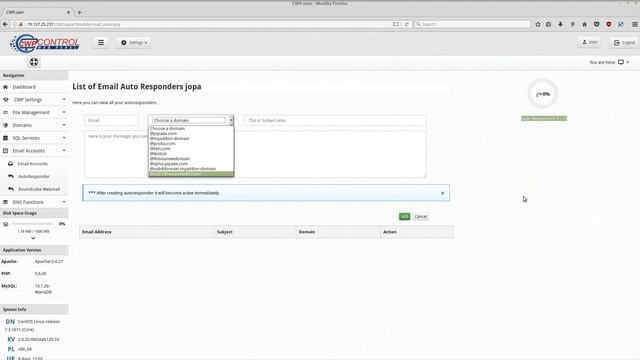Image resolution: width=640 pixels, height=360 pixels.
Task: Expand the DNS Functions menu
Action: (x=34, y=202)
